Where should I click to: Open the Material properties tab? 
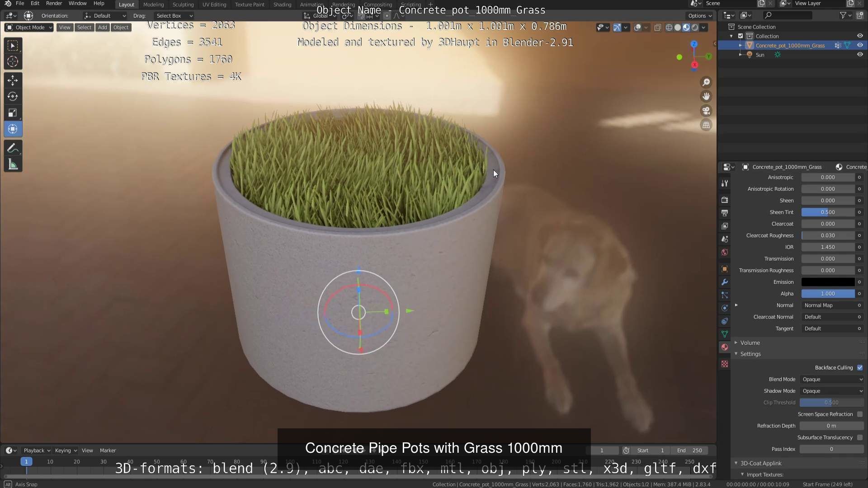coord(725,347)
